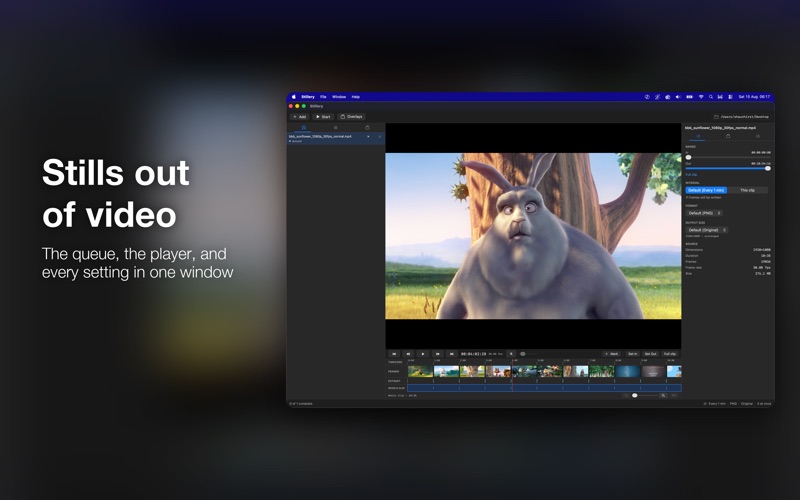Click the Mark button
This screenshot has height=500, width=800.
coord(612,354)
